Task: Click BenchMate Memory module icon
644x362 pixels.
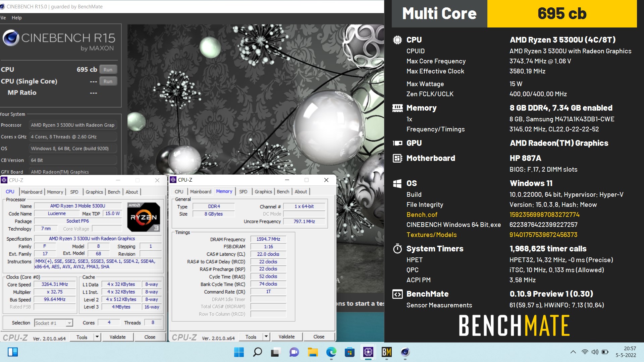Action: 397,108
